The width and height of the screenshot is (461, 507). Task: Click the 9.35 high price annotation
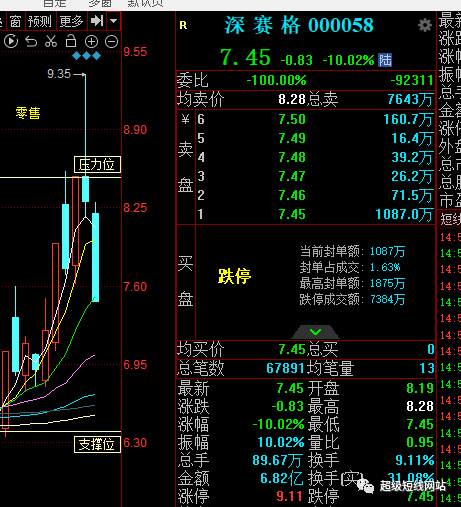pos(59,74)
